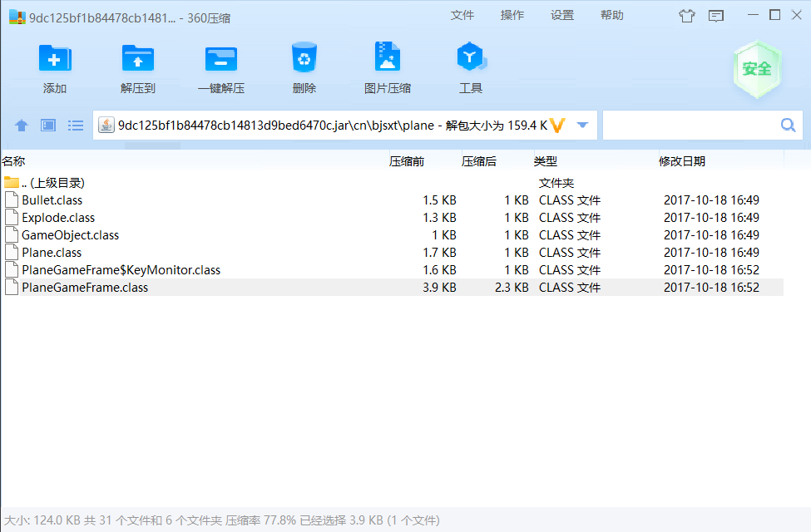The width and height of the screenshot is (811, 532).
Task: Click the 2017-10-18 16:52 date of PlaneGameFrame.class
Action: [x=712, y=288]
